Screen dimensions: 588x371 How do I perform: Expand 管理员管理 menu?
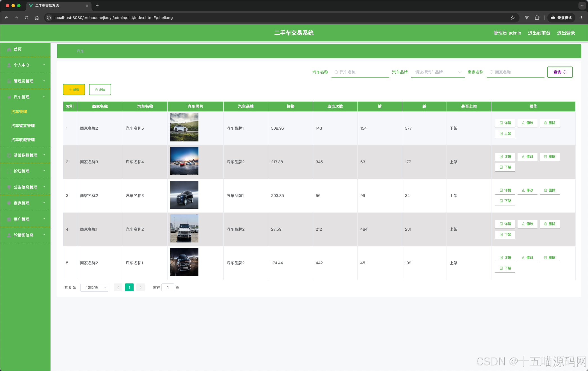(x=25, y=81)
